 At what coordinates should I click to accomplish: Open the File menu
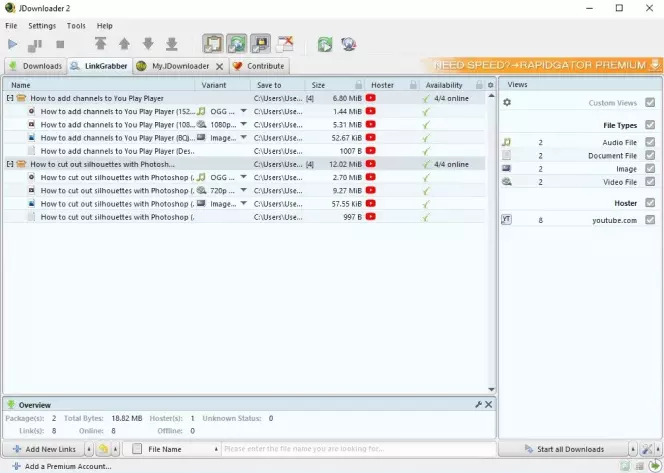[11, 26]
